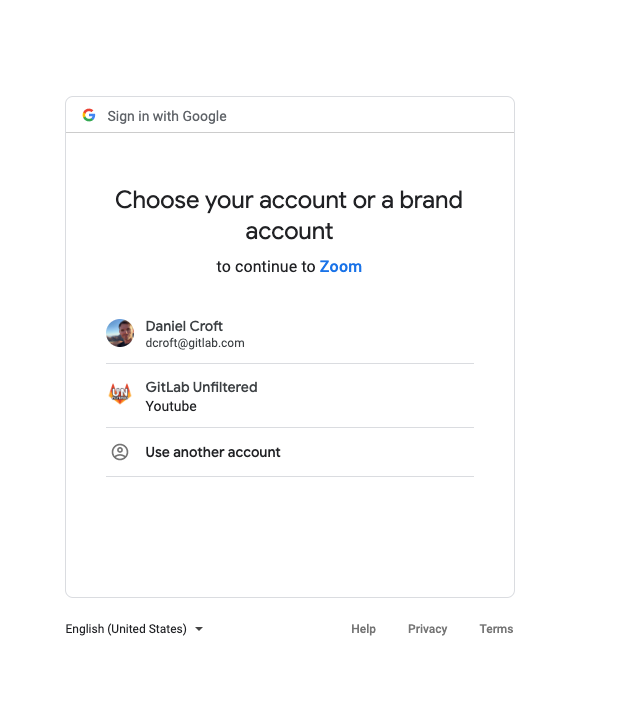Pick the Youtube brand account entry
The width and height of the screenshot is (621, 709).
pos(171,406)
